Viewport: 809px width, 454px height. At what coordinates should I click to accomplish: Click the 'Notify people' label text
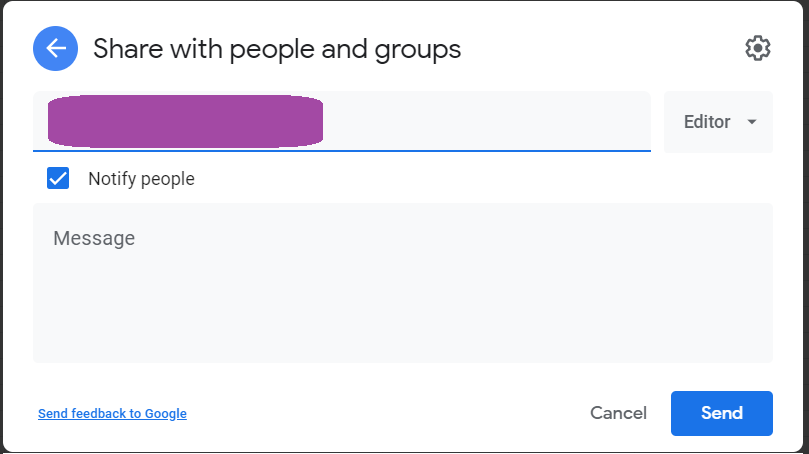pos(141,179)
